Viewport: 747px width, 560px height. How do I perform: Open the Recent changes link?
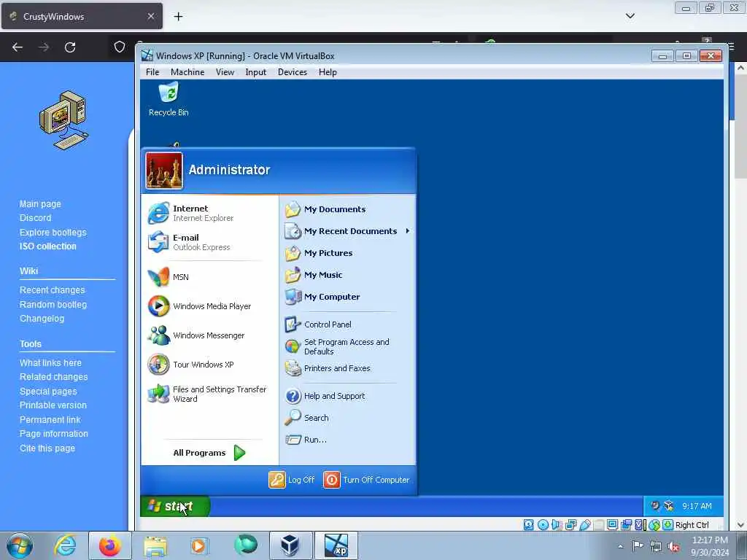click(x=52, y=290)
